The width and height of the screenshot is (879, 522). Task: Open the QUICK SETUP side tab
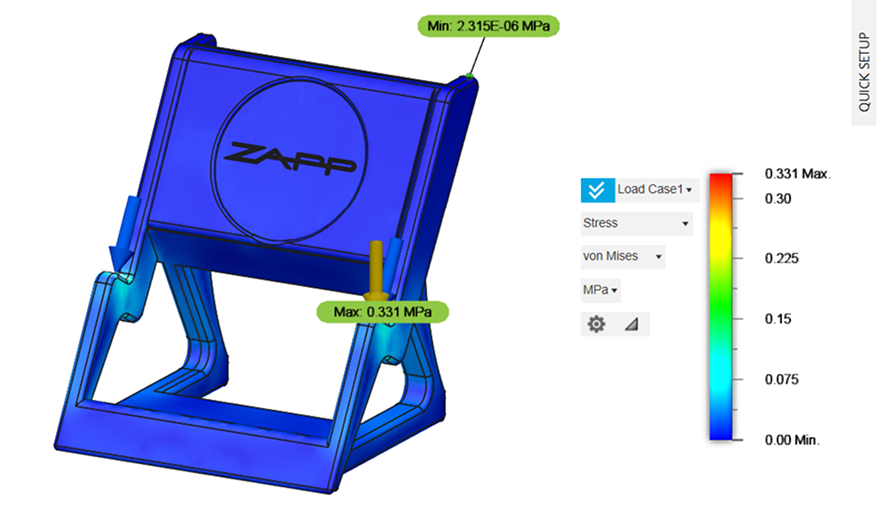(864, 63)
